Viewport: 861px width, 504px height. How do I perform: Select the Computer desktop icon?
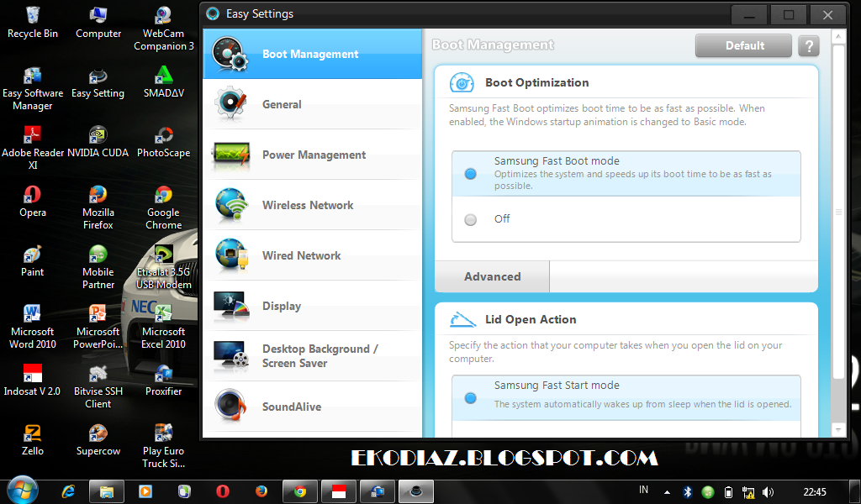(98, 23)
